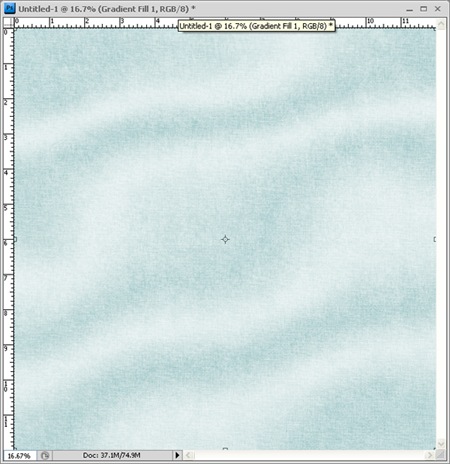The height and width of the screenshot is (464, 450).
Task: Click the Doc: 37.1M/74.9M status text
Action: [x=111, y=455]
